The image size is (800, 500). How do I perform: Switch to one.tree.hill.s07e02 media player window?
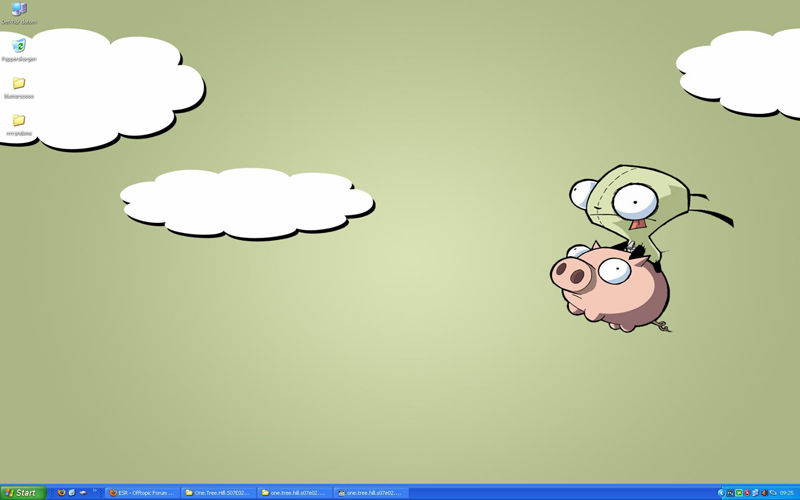coord(370,493)
